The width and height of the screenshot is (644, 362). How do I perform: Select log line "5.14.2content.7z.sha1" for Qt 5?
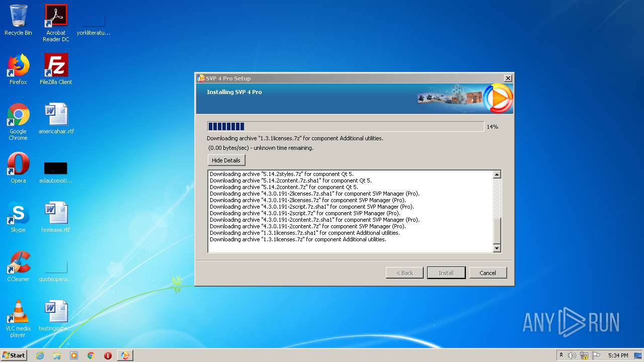(x=291, y=180)
